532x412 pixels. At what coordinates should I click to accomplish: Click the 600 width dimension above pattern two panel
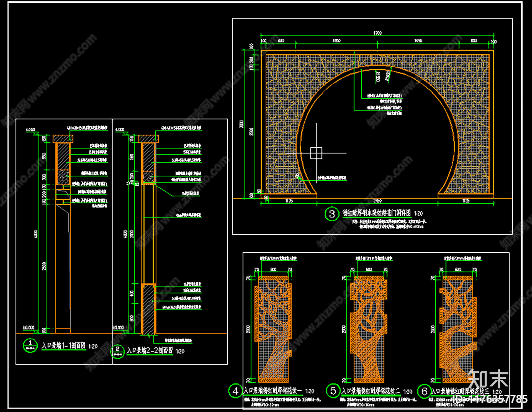[x=369, y=269]
